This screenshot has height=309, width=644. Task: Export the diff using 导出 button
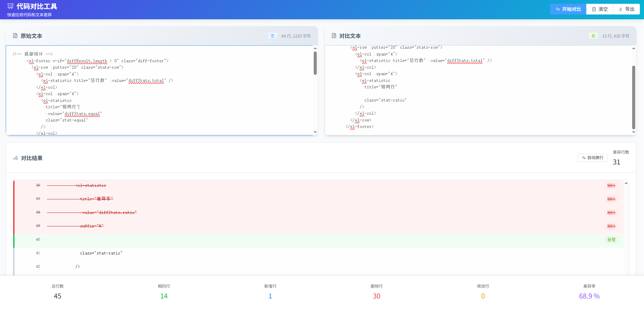point(626,9)
